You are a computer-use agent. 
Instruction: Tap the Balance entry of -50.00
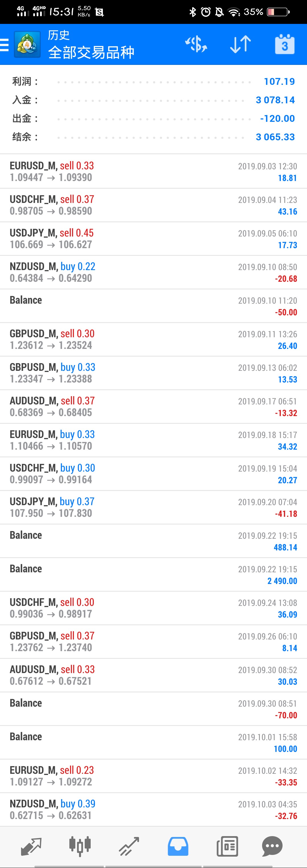point(153,306)
